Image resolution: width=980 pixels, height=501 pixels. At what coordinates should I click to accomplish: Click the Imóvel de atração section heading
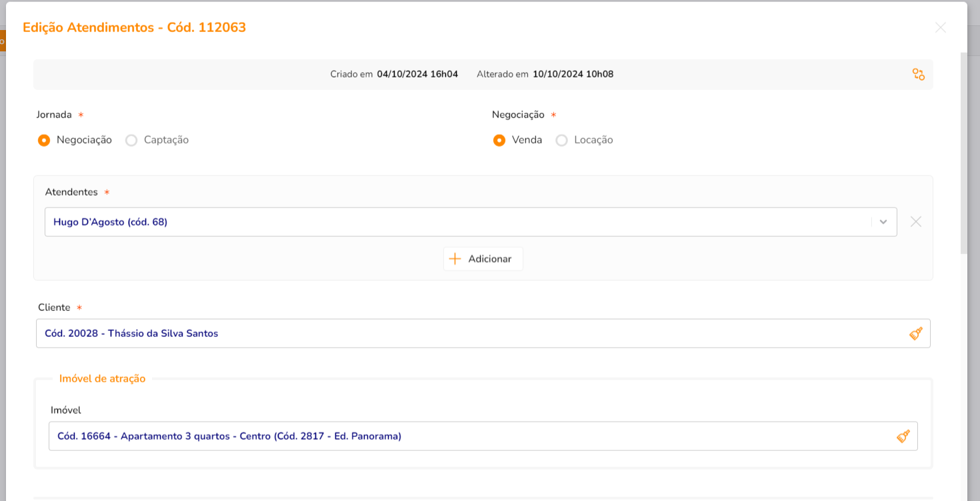(x=102, y=378)
